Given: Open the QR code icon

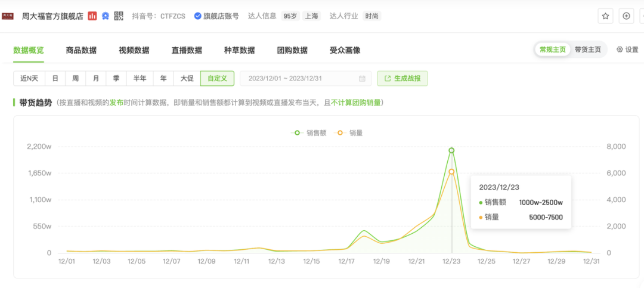Looking at the screenshot, I should pyautogui.click(x=119, y=16).
